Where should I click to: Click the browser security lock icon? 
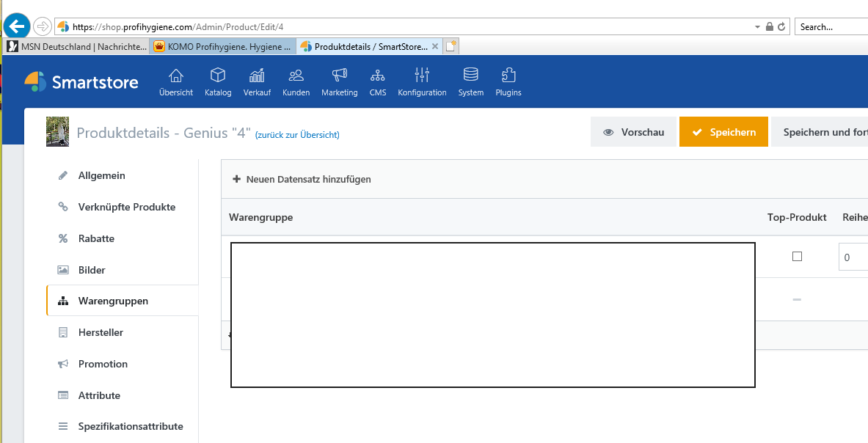(769, 26)
